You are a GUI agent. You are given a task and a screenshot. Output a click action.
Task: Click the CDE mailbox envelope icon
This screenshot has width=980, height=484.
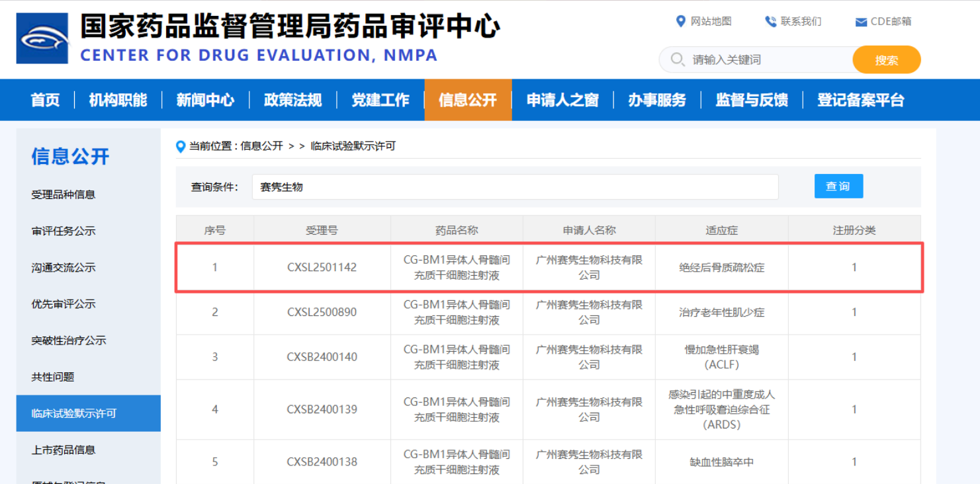tap(861, 22)
